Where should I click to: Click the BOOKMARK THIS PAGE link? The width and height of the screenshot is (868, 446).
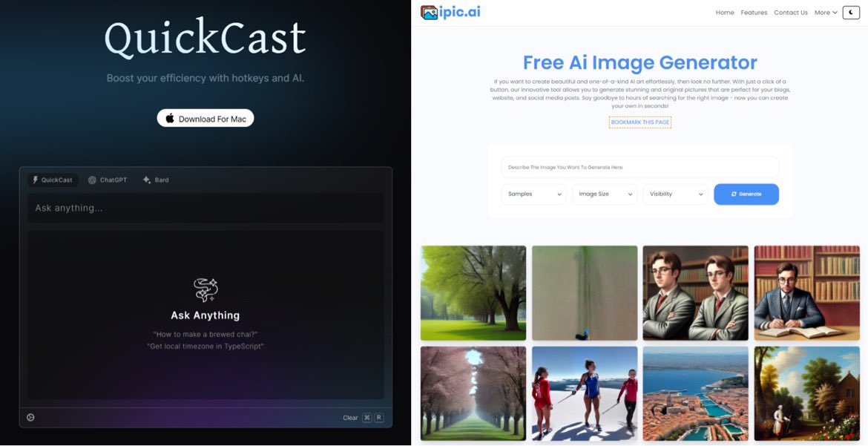(x=640, y=122)
